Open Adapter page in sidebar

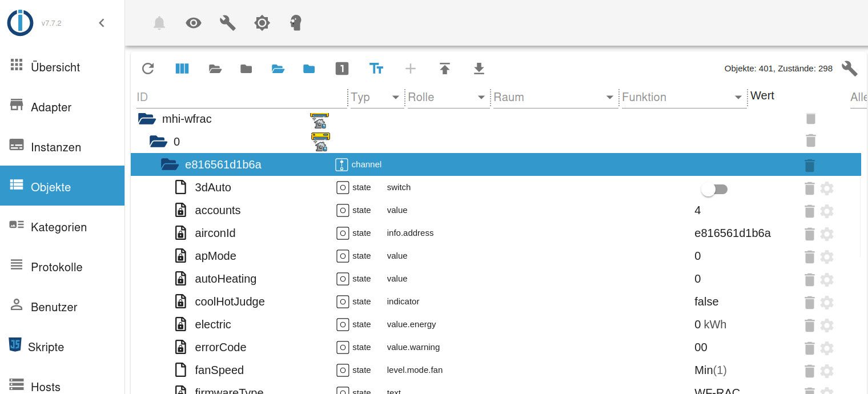pos(62,107)
